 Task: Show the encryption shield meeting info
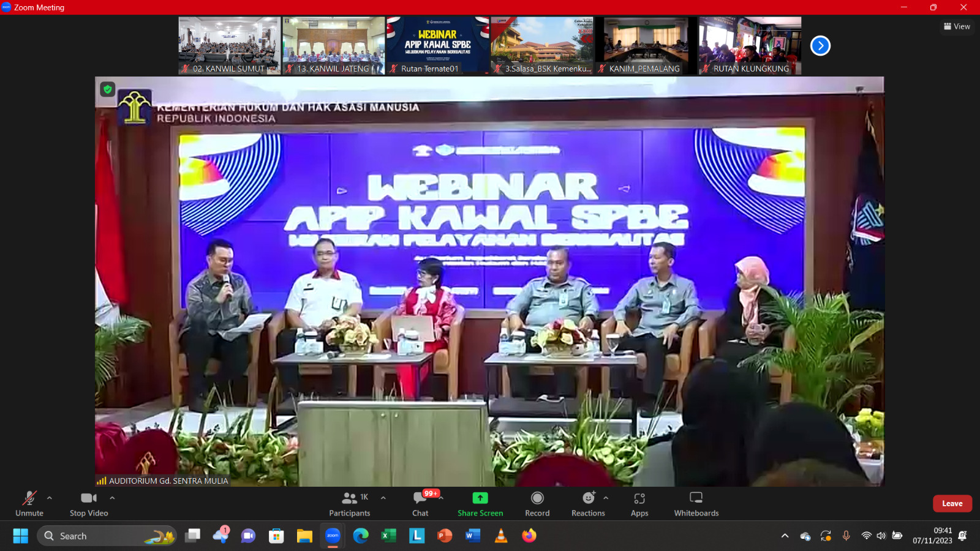(108, 89)
